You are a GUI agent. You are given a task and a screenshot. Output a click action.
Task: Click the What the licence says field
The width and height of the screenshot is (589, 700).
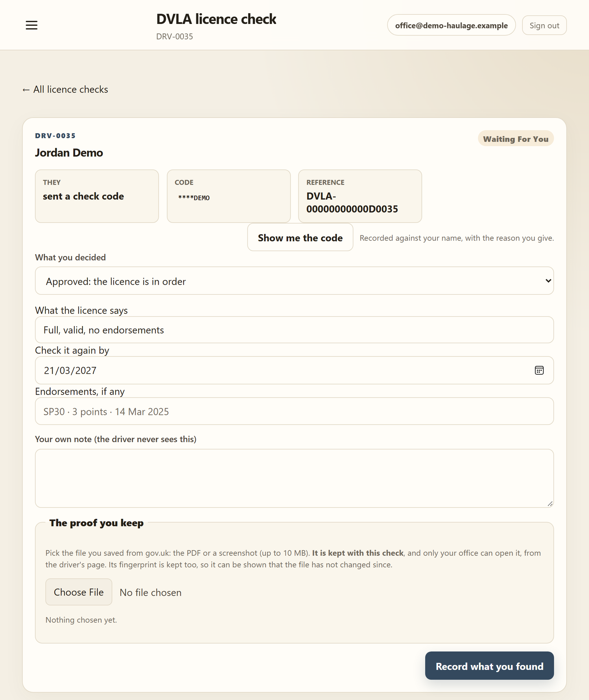[x=294, y=330]
